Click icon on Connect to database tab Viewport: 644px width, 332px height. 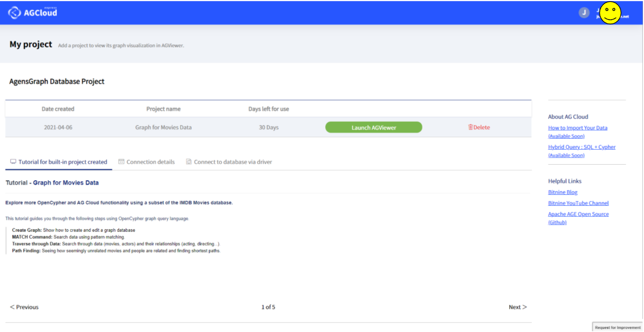(x=189, y=162)
